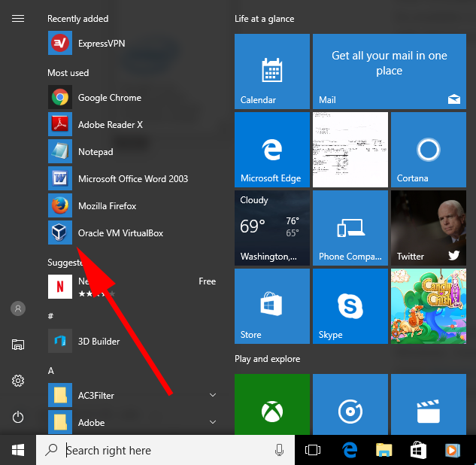This screenshot has width=476, height=465.
Task: Open Adobe Reader X
Action: [132, 124]
